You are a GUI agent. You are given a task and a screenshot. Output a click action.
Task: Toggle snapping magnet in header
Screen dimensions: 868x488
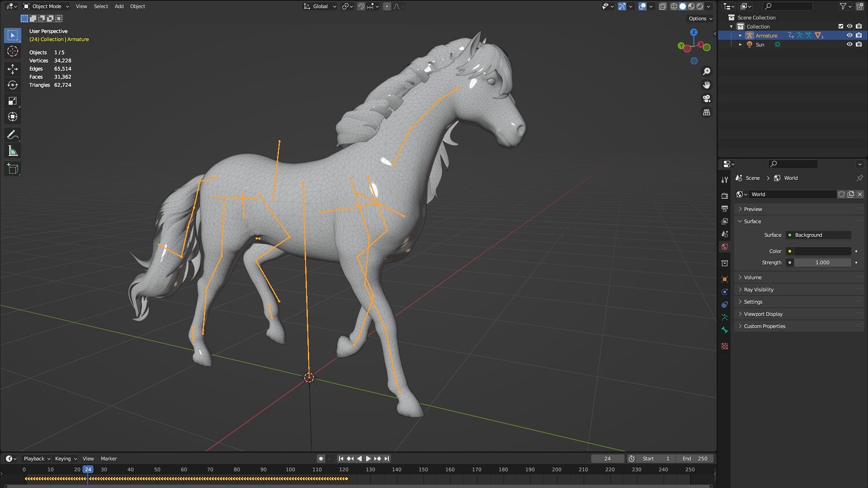(x=361, y=6)
